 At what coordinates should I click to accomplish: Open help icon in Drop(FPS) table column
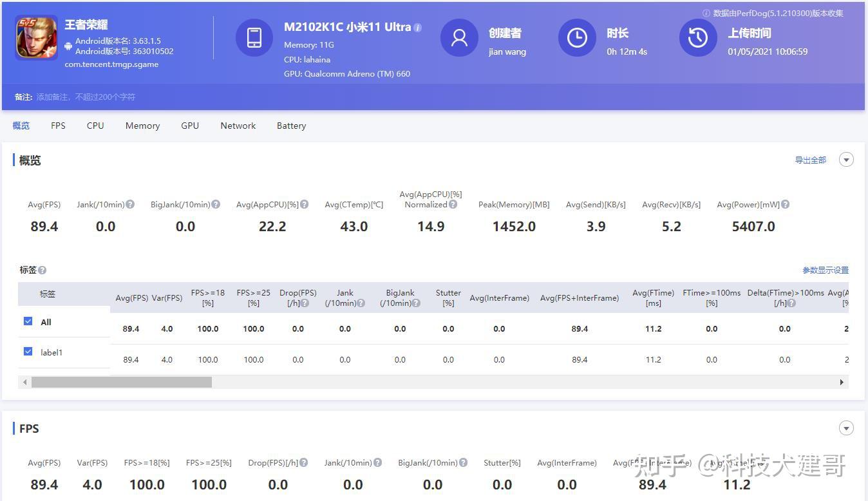(x=305, y=303)
